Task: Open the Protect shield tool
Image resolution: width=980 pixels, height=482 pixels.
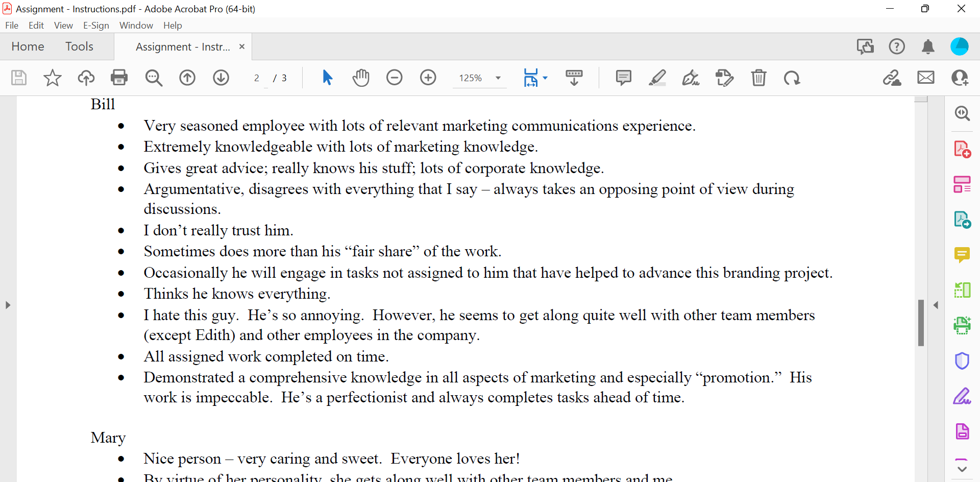Action: click(x=963, y=360)
